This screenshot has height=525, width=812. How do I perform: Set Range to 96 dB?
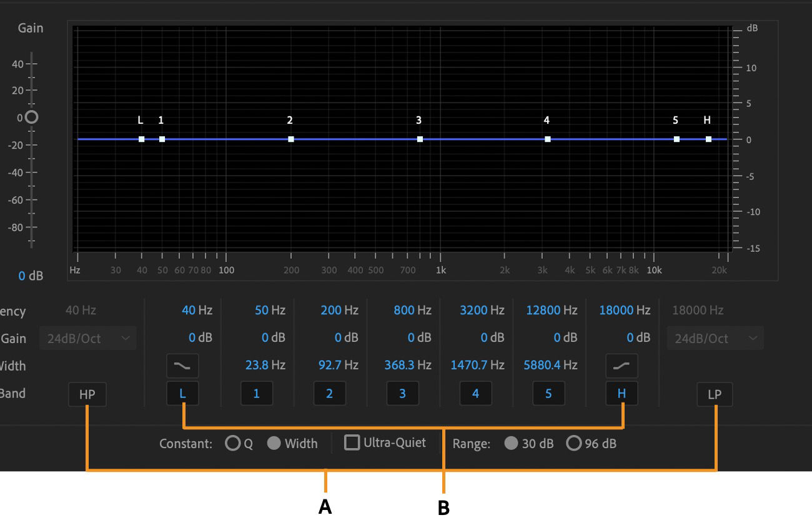tap(573, 443)
